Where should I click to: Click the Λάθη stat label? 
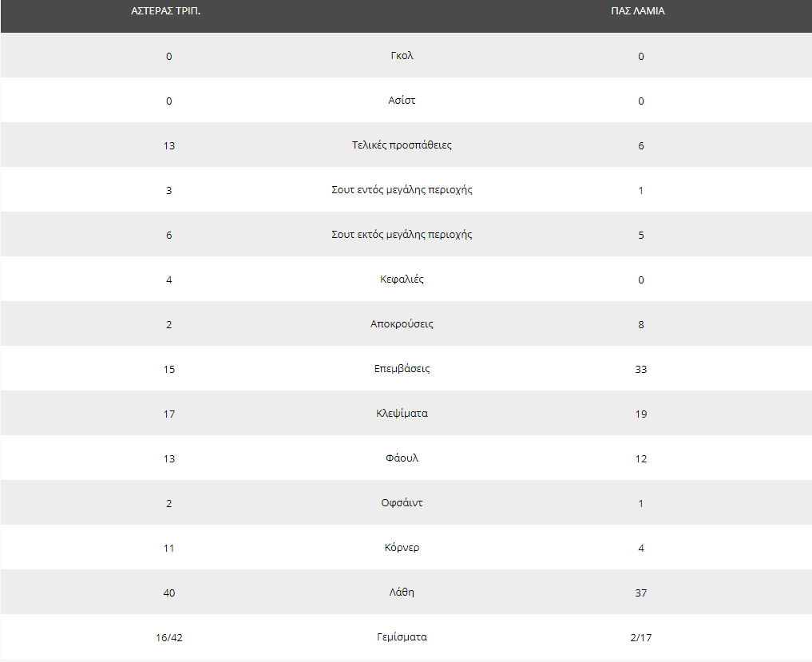pyautogui.click(x=402, y=592)
